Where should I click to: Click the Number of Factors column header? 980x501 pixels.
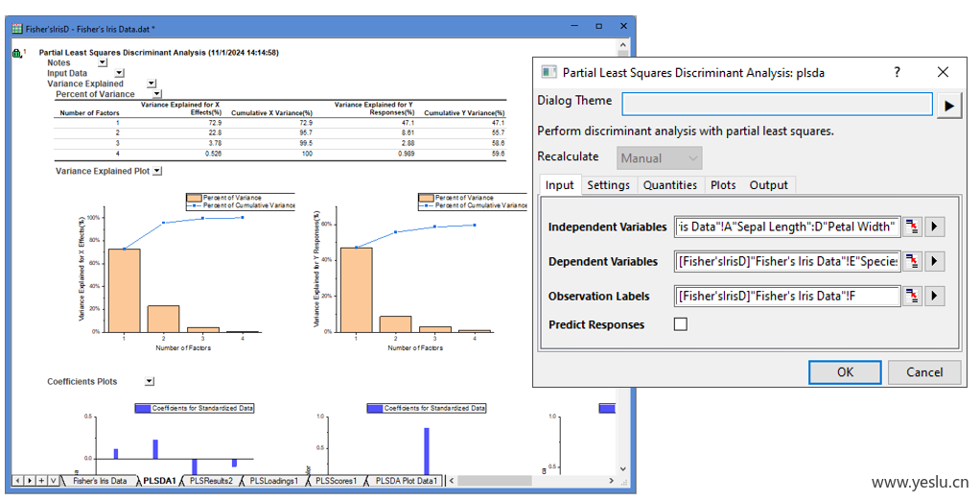pyautogui.click(x=89, y=113)
